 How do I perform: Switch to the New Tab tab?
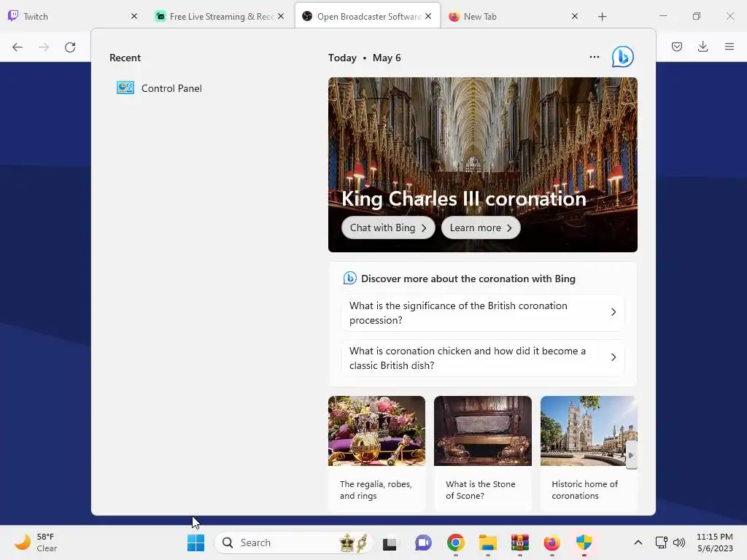514,16
